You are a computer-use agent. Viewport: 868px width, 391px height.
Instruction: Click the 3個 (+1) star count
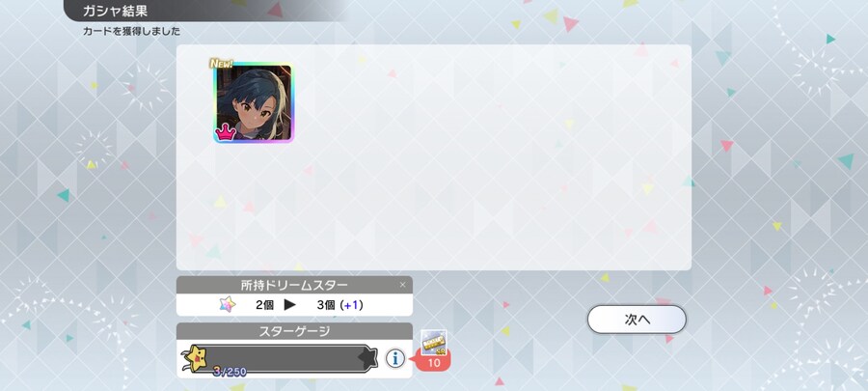click(x=339, y=305)
